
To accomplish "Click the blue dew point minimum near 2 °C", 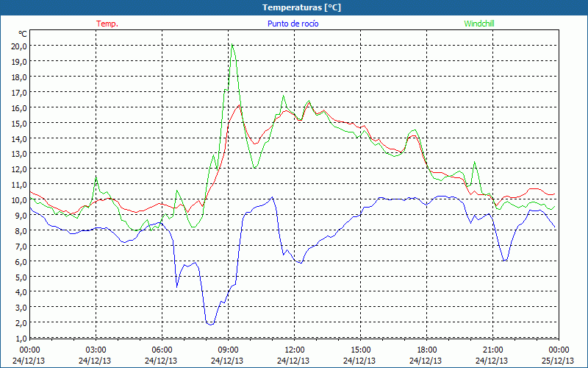I will point(211,324).
